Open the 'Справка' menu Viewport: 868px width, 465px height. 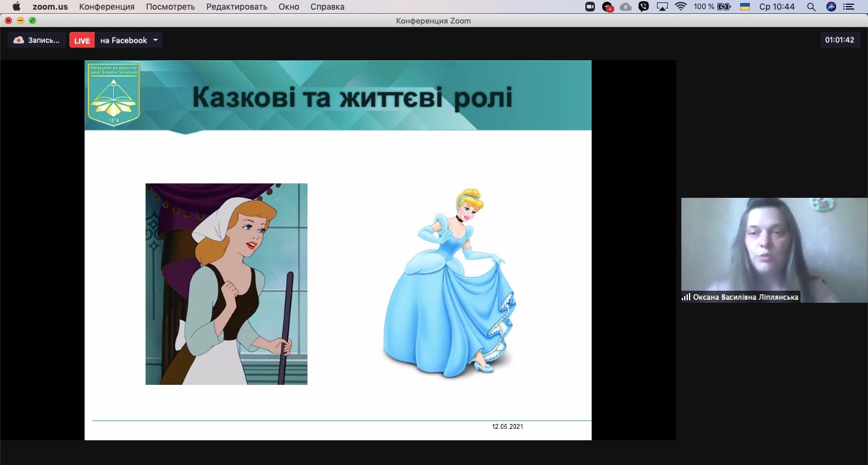point(327,7)
